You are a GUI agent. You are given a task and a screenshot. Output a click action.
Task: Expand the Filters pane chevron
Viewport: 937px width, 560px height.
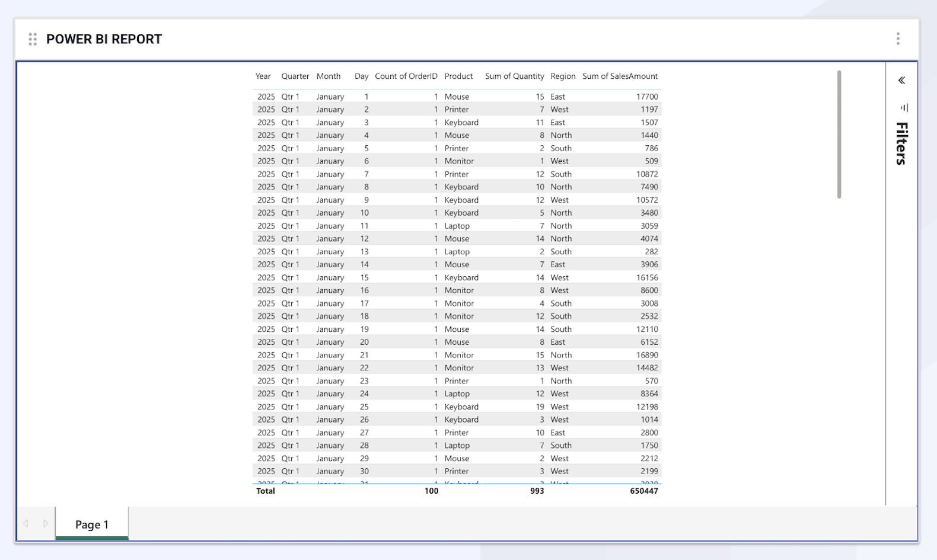point(901,81)
